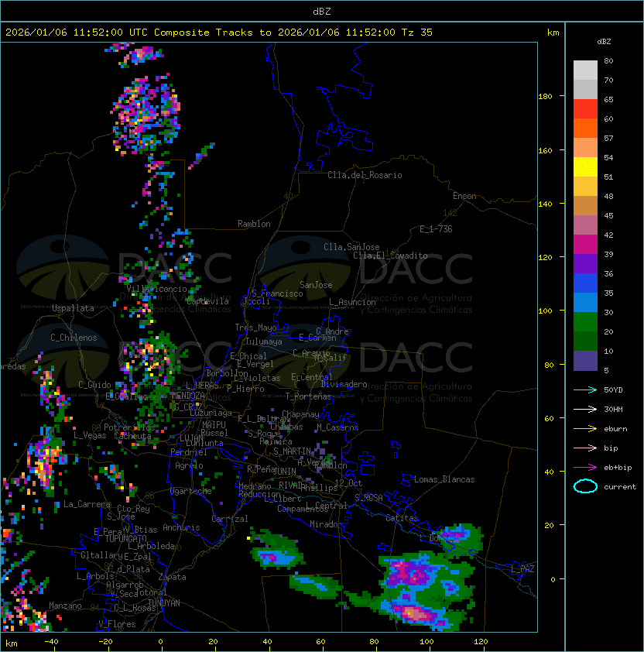Viewport: 644px width, 652px height.
Task: Click the 'MENDOZA' map label
Action: (188, 395)
